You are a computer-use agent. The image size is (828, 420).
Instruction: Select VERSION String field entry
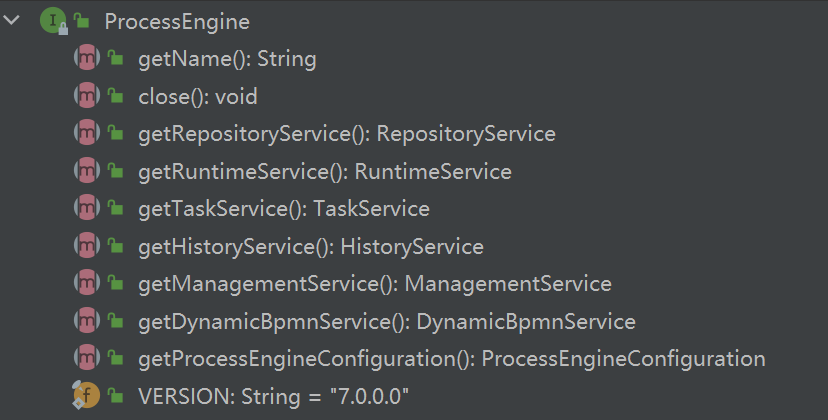point(274,396)
